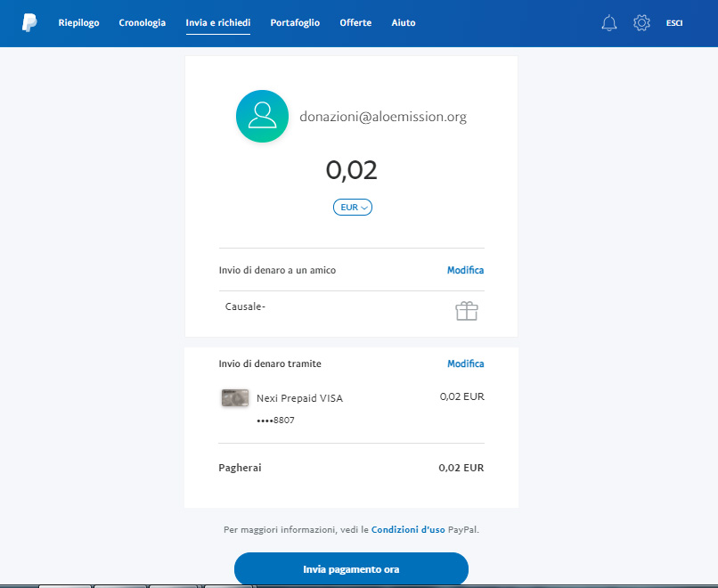
Task: Log out with the ESCI link
Action: coord(674,23)
